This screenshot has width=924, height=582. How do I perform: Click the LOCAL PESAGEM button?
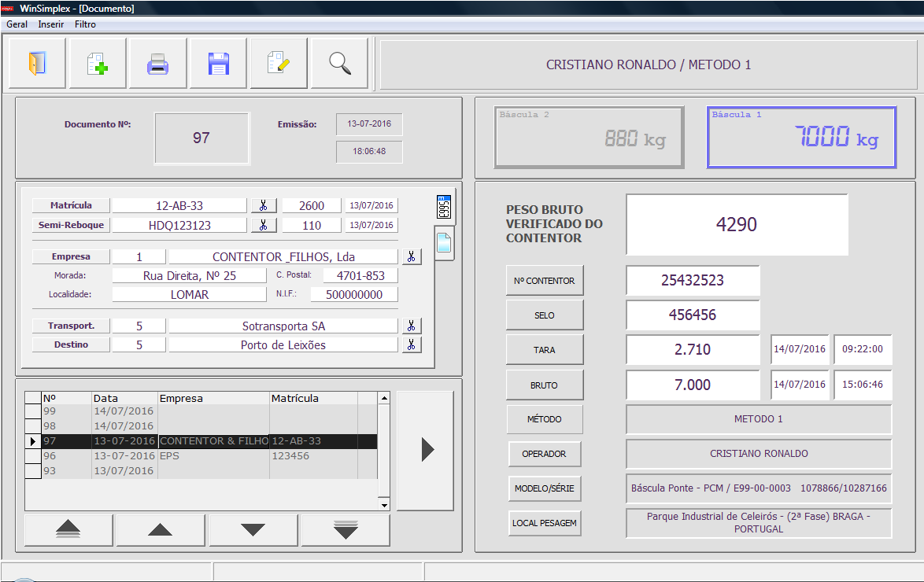coord(545,523)
